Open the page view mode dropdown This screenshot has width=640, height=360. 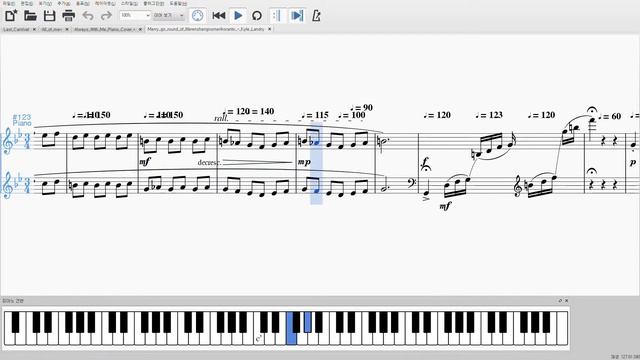coord(169,16)
